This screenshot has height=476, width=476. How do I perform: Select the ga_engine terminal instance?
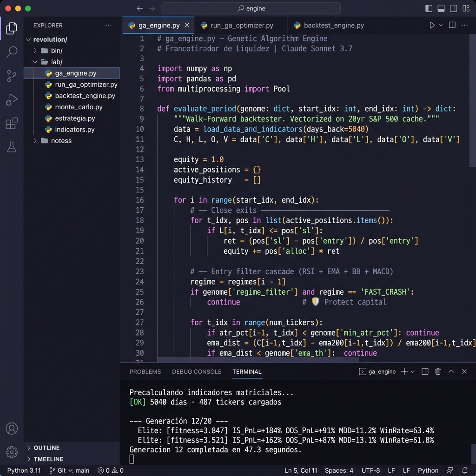click(377, 371)
